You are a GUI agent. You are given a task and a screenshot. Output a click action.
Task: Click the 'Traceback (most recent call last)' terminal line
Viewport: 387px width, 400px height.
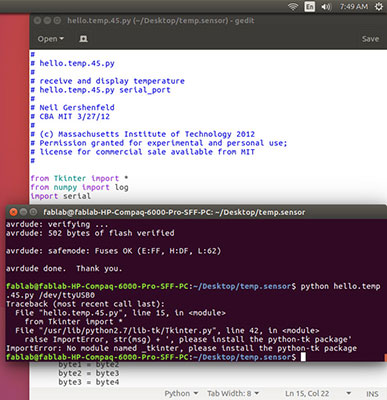pyautogui.click(x=85, y=304)
